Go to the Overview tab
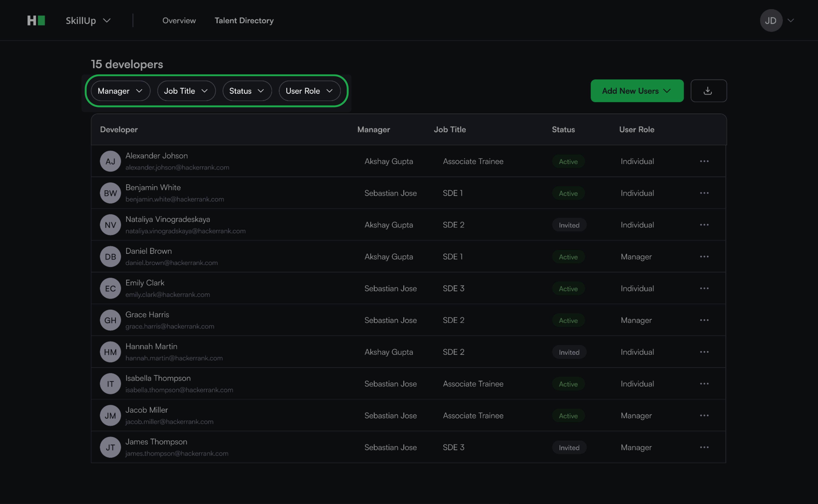This screenshot has width=818, height=504. click(x=179, y=21)
